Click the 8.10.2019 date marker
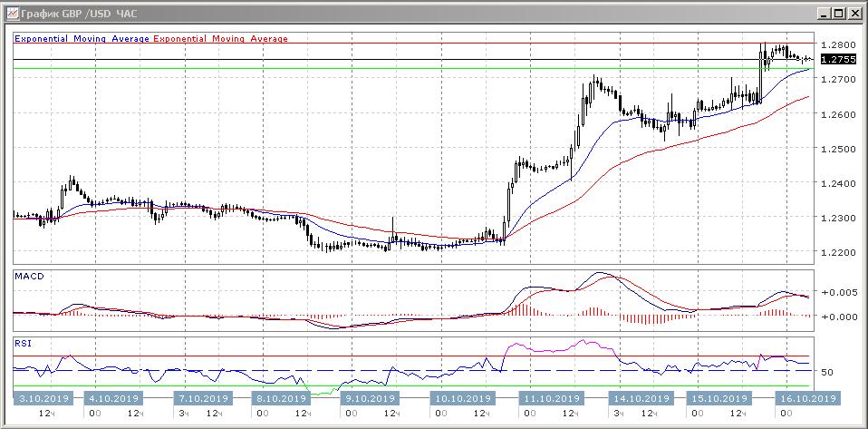868x429 pixels. pyautogui.click(x=279, y=398)
